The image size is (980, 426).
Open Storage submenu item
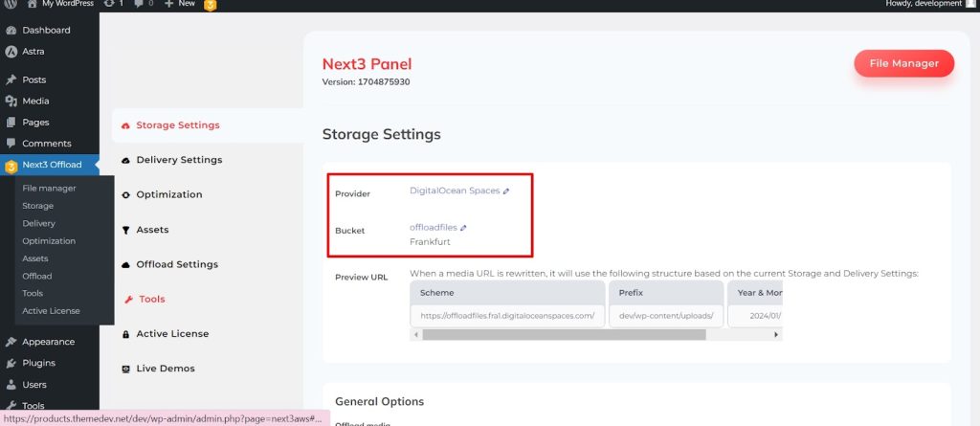[x=37, y=206]
